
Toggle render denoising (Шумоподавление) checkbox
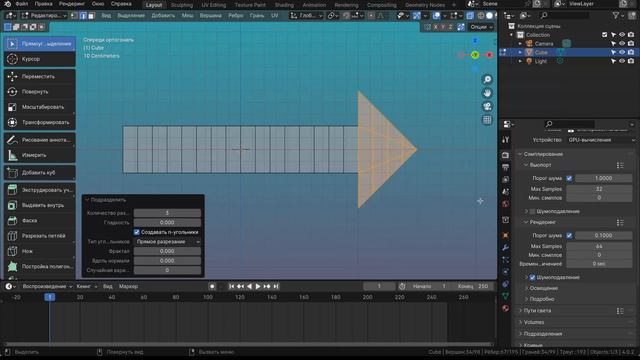click(532, 277)
